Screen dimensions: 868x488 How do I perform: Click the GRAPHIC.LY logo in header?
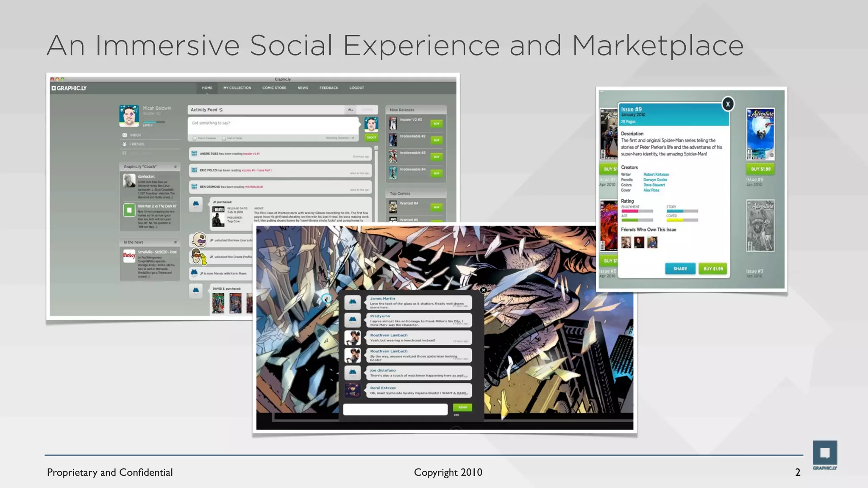[69, 88]
